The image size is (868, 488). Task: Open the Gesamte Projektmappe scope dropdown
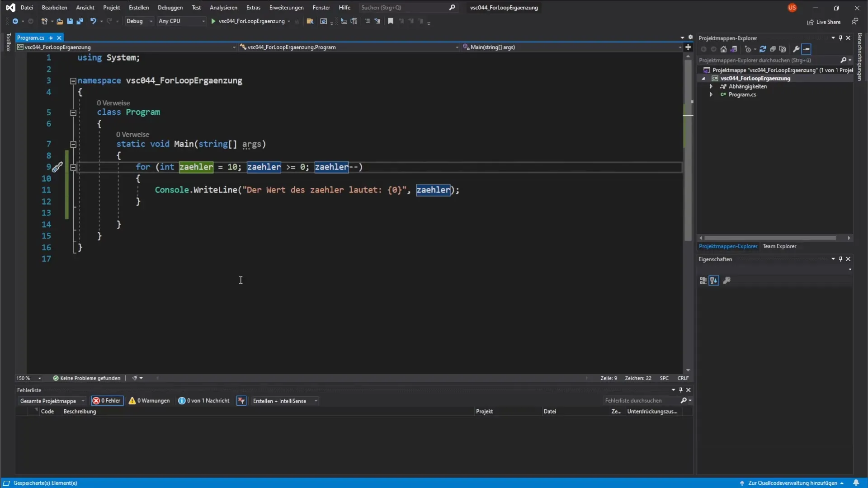[52, 401]
